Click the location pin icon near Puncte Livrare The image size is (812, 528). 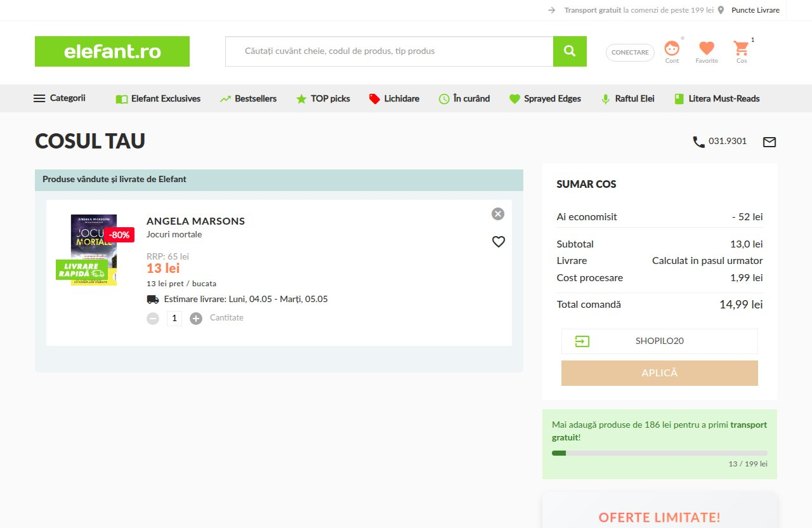pos(721,10)
